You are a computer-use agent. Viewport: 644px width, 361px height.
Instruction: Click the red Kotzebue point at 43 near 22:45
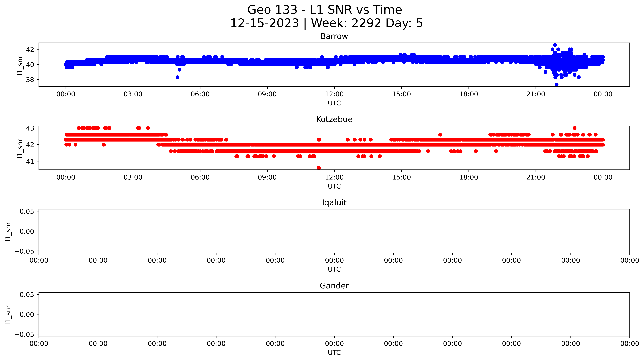click(575, 128)
